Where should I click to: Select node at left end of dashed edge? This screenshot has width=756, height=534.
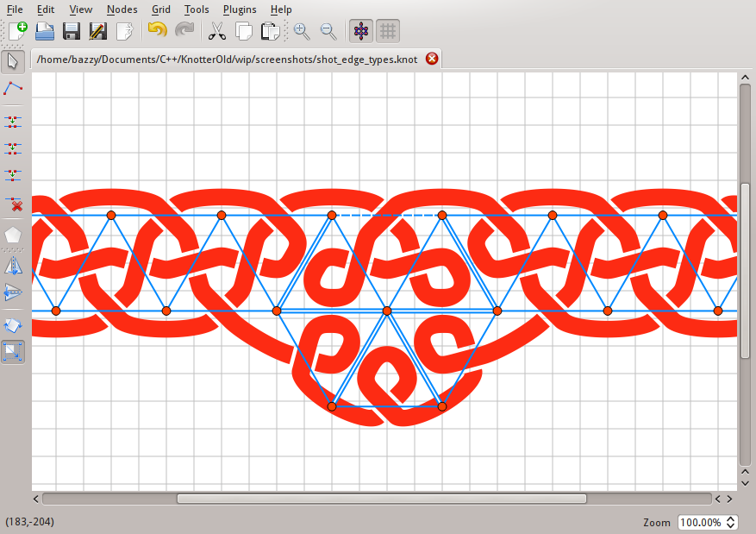[332, 215]
